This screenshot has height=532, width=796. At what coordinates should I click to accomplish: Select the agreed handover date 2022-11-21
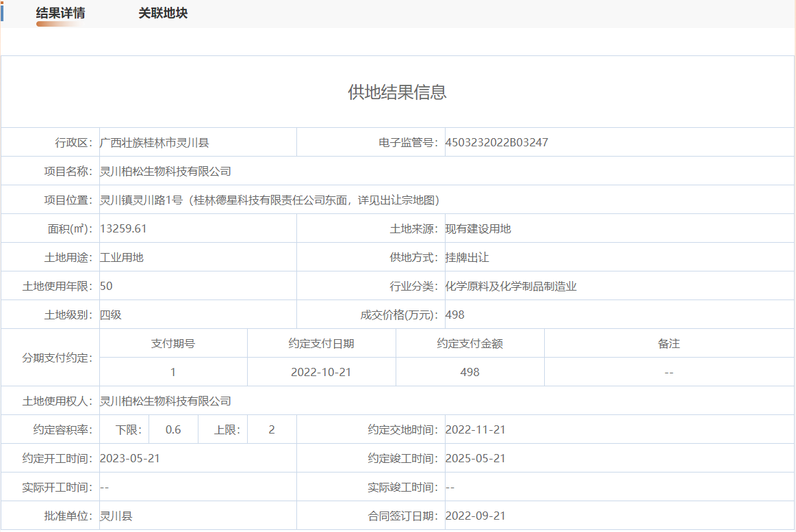(x=475, y=430)
